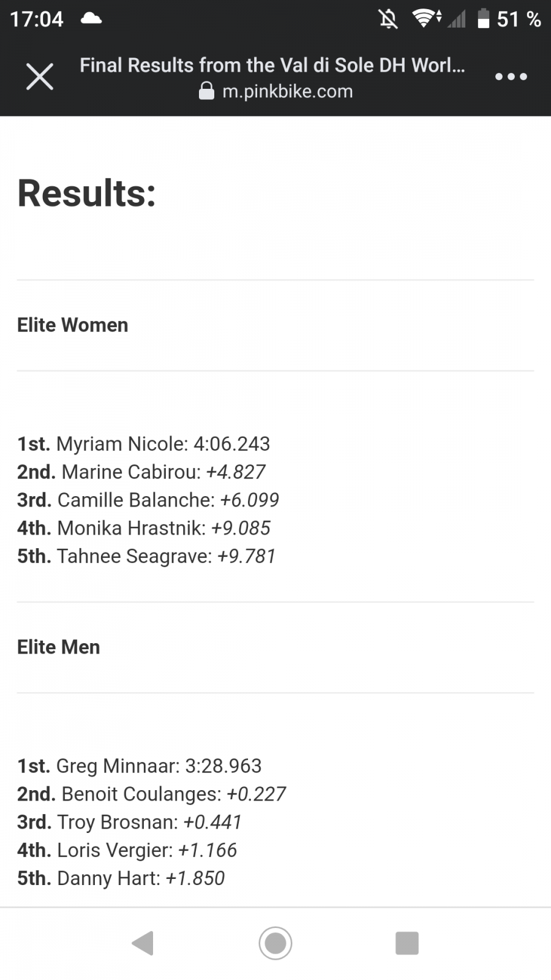Tap Myriam Nicole's 1st place result
The width and height of the screenshot is (551, 980).
coord(144,444)
